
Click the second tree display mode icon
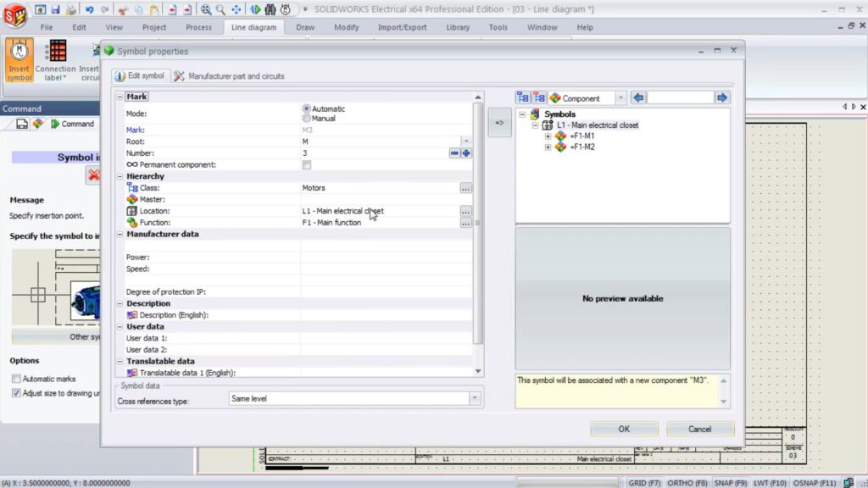tap(539, 98)
